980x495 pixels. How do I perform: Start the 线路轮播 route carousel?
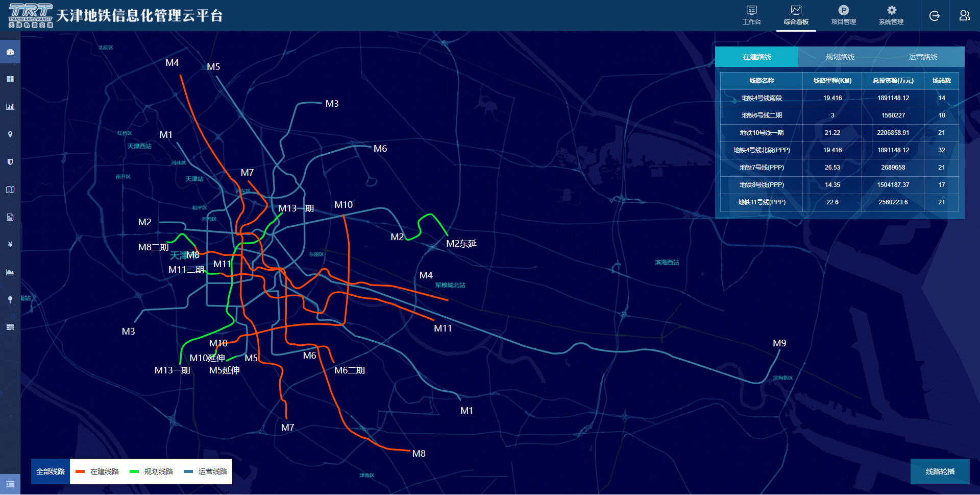click(940, 472)
